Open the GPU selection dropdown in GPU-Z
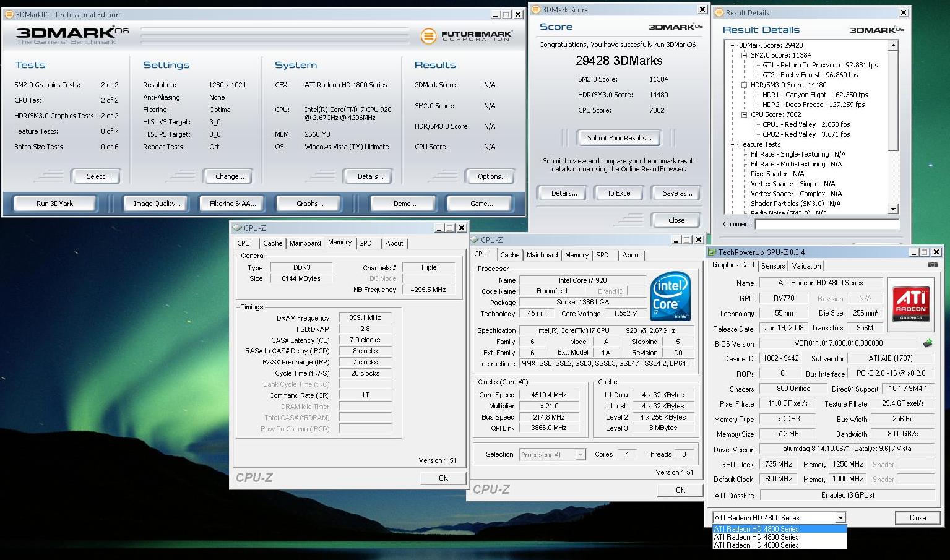This screenshot has width=950, height=560. pos(840,518)
